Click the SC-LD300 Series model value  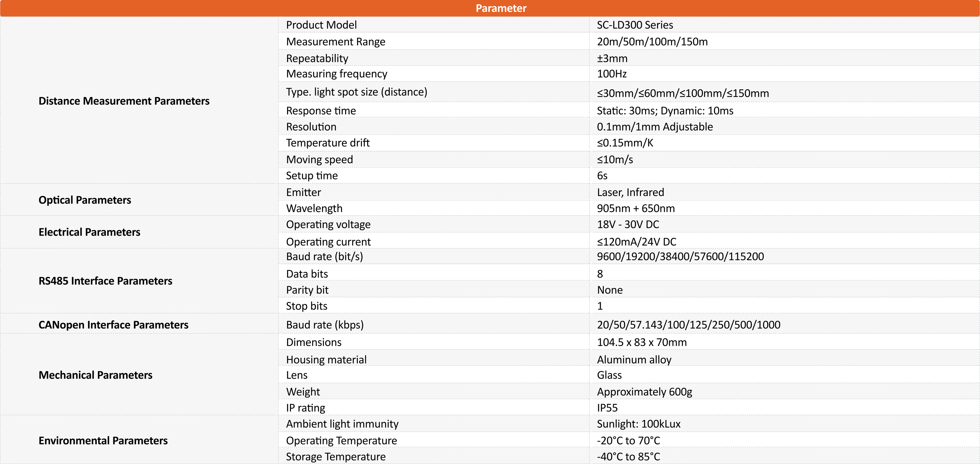[635, 25]
